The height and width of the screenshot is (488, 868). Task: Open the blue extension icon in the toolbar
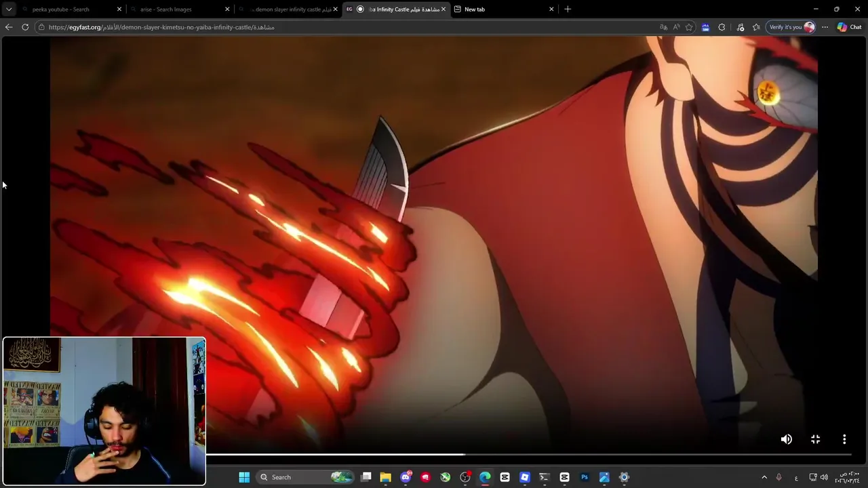705,27
